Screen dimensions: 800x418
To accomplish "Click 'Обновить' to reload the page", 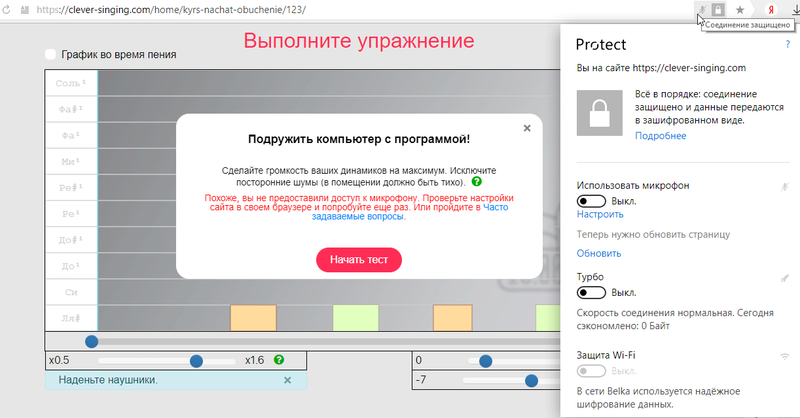I will pyautogui.click(x=598, y=253).
